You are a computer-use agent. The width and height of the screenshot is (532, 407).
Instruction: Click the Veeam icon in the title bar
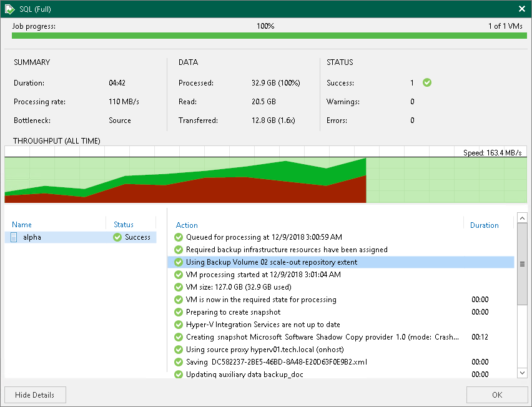point(9,9)
